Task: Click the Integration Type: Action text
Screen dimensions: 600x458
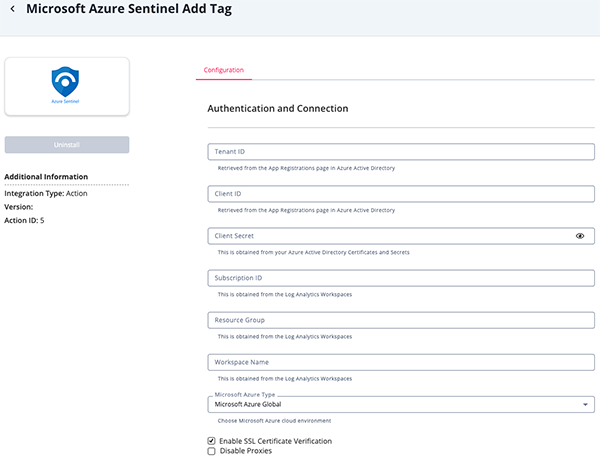Action: point(46,194)
